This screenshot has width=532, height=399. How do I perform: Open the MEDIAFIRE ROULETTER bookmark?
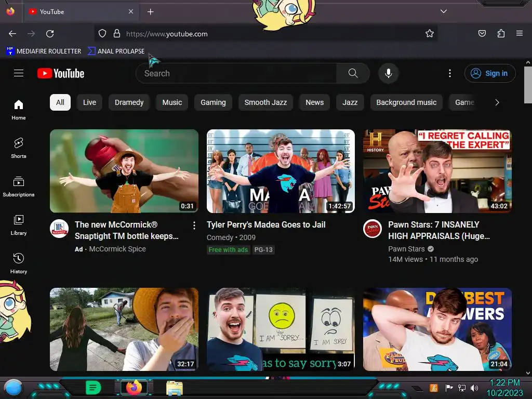tap(44, 51)
